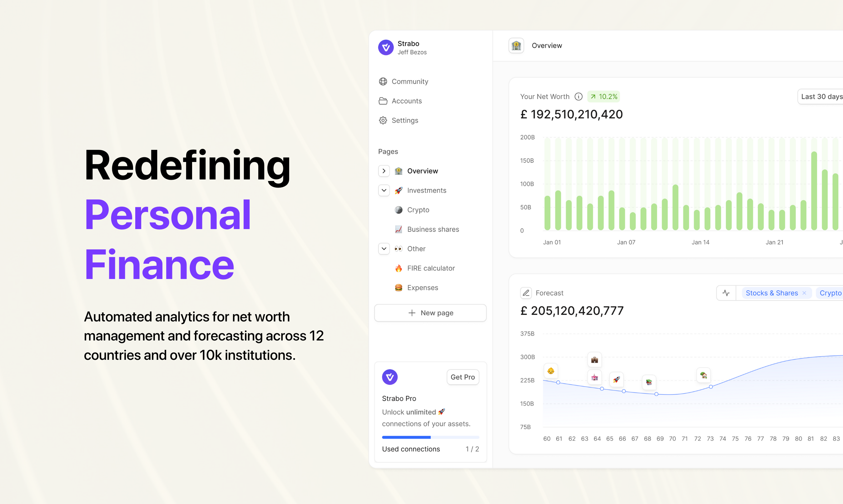Collapse the Investments section chevron

click(x=384, y=190)
